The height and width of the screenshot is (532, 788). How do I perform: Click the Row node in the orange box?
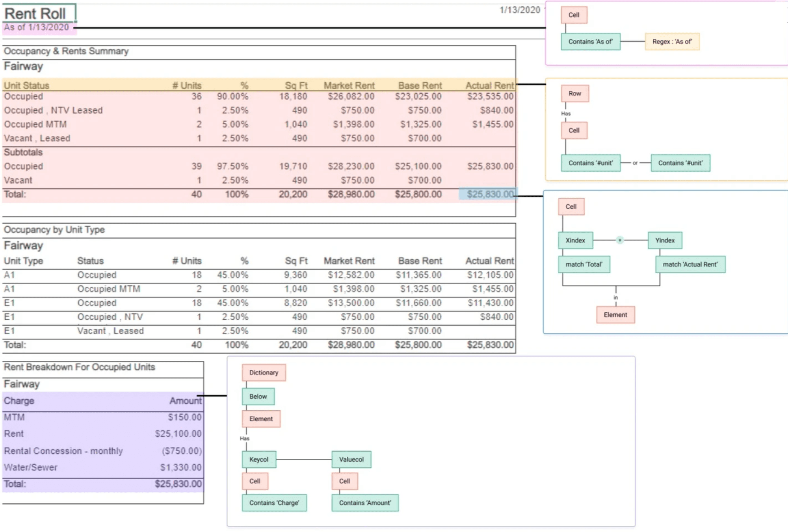[x=574, y=93]
